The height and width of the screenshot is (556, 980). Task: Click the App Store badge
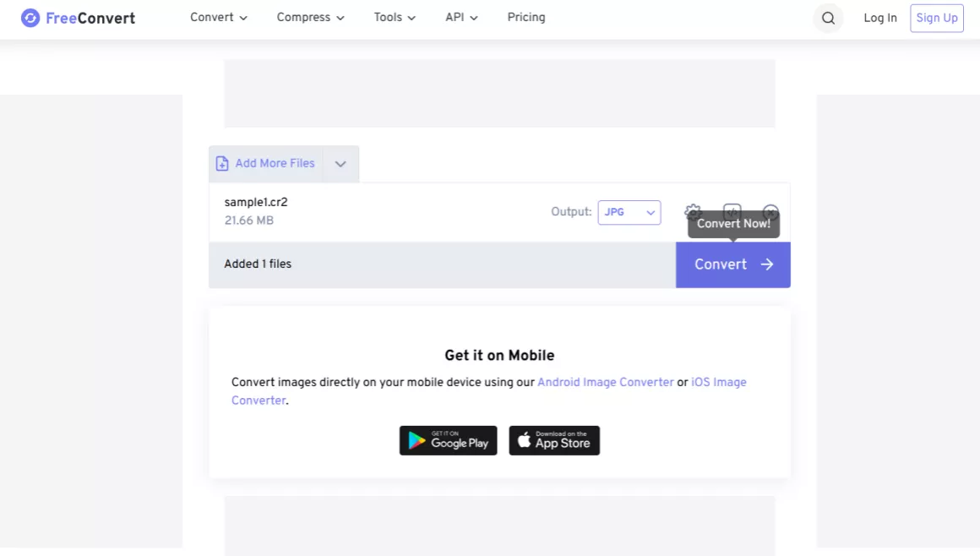[x=554, y=440]
